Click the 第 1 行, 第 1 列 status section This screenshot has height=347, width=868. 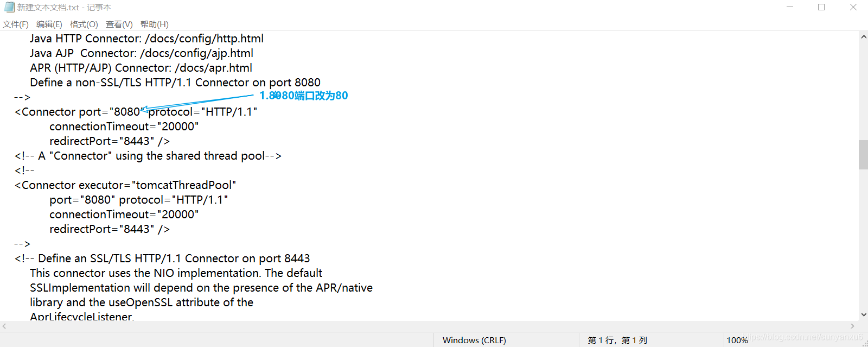click(617, 340)
